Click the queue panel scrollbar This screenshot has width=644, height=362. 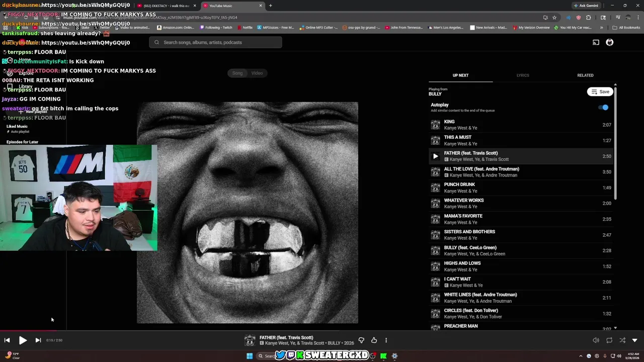(615, 143)
